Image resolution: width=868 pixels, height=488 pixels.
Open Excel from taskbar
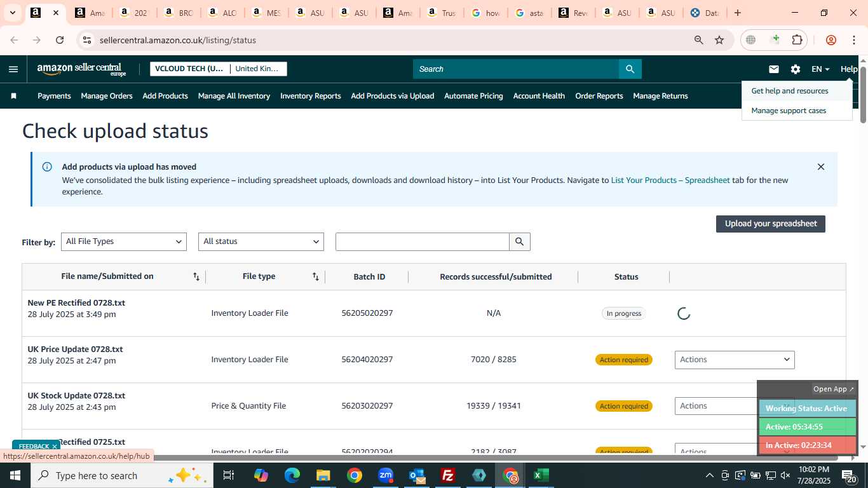541,475
